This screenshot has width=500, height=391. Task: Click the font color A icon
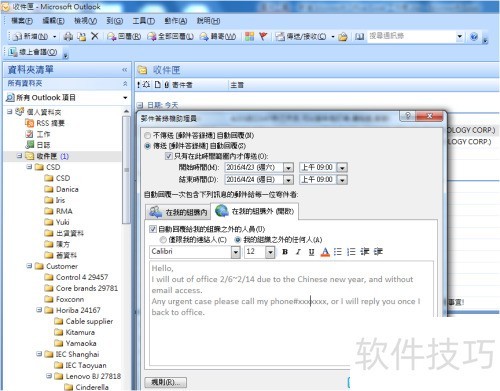325,252
